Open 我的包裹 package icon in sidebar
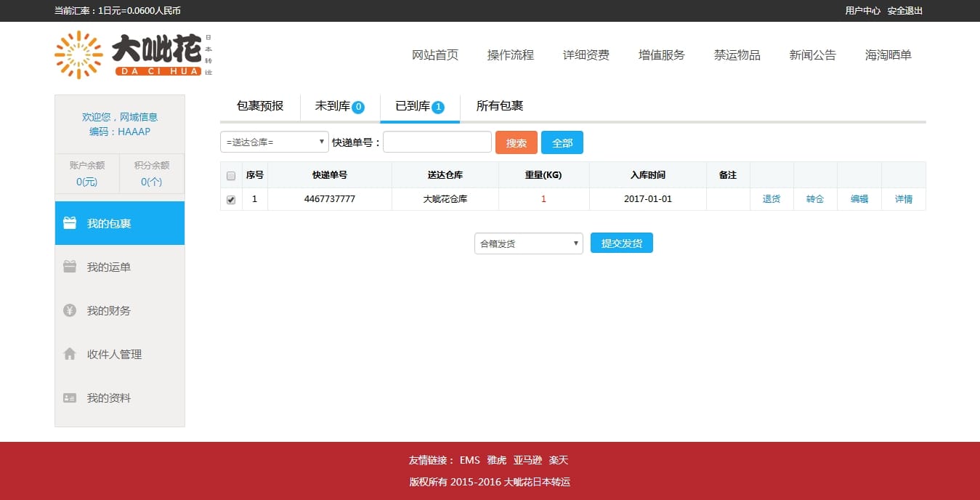Viewport: 980px width, 500px height. [70, 223]
